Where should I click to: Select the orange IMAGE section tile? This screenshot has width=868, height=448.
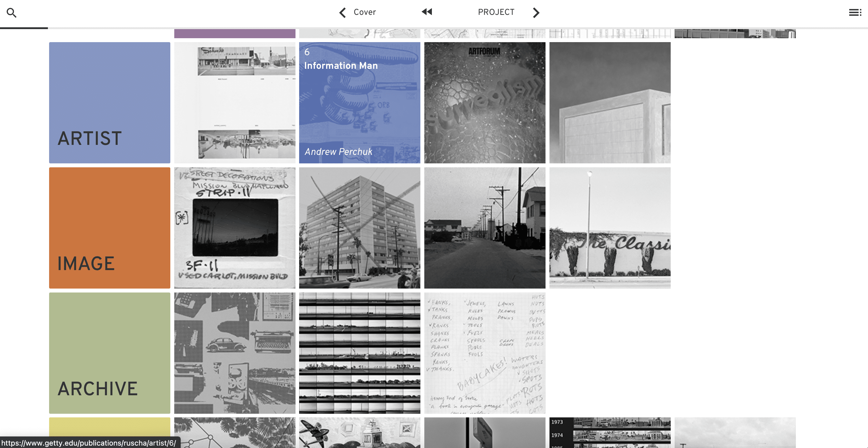click(109, 228)
